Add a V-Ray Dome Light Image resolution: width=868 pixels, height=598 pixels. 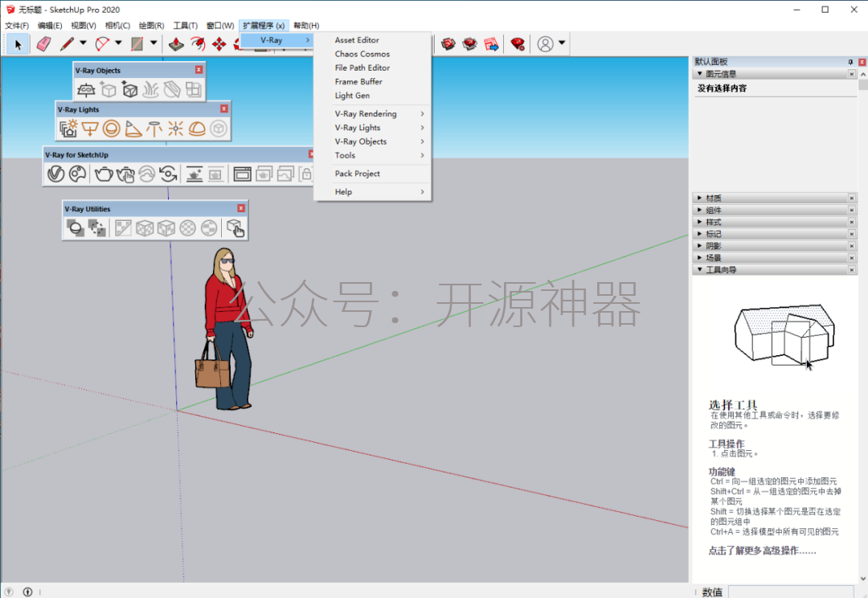pyautogui.click(x=197, y=129)
